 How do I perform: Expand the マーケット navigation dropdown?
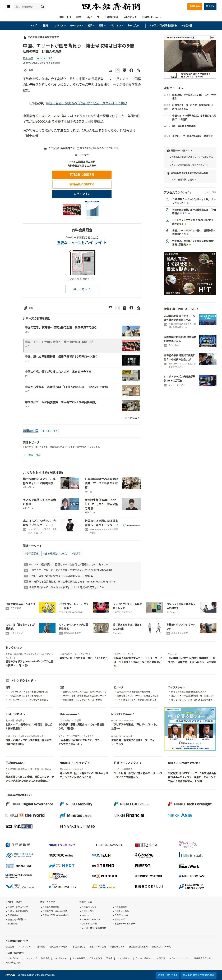coord(76,25)
